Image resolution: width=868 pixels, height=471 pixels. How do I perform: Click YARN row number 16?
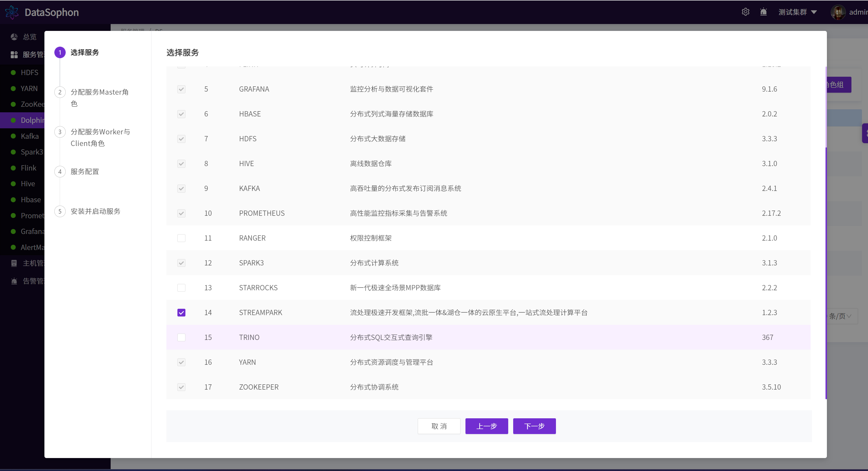[208, 362]
